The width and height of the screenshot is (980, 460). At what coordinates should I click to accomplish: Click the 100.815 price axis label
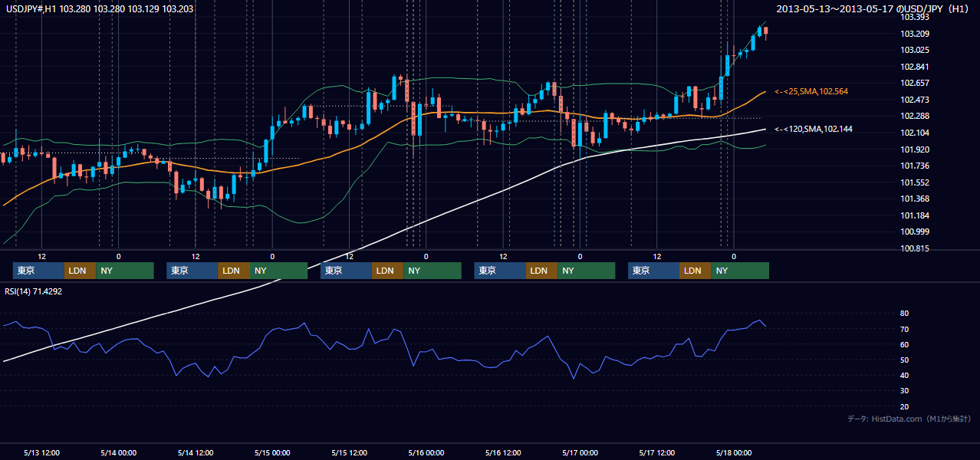point(915,248)
